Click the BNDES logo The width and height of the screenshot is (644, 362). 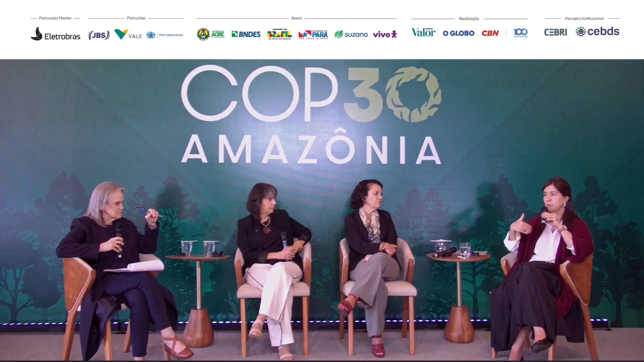[x=246, y=34]
